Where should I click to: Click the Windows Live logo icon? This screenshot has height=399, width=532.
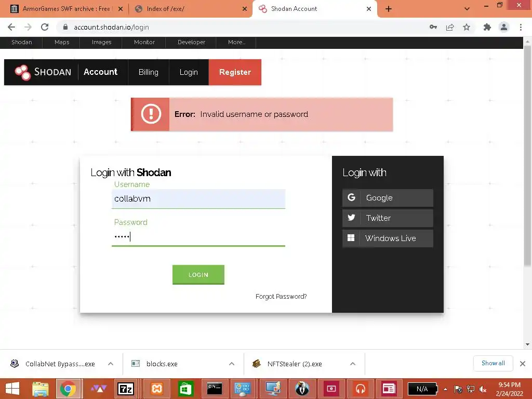pyautogui.click(x=351, y=238)
